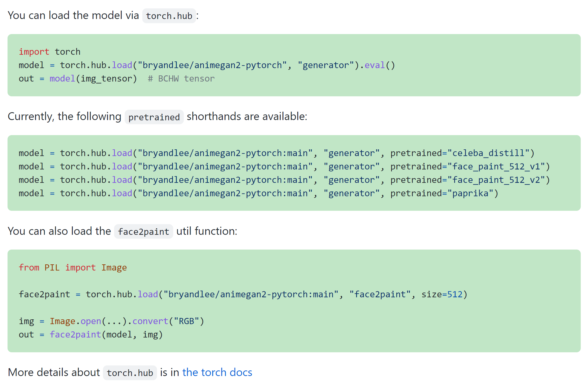This screenshot has height=383, width=588.
Task: Click 'You can load the model via' text
Action: pyautogui.click(x=73, y=15)
